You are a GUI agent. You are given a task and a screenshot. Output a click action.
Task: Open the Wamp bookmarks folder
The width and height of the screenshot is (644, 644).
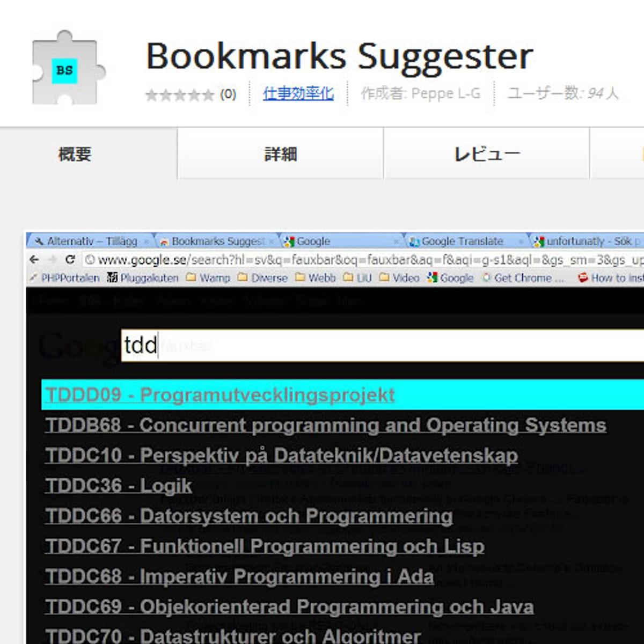coord(209,278)
